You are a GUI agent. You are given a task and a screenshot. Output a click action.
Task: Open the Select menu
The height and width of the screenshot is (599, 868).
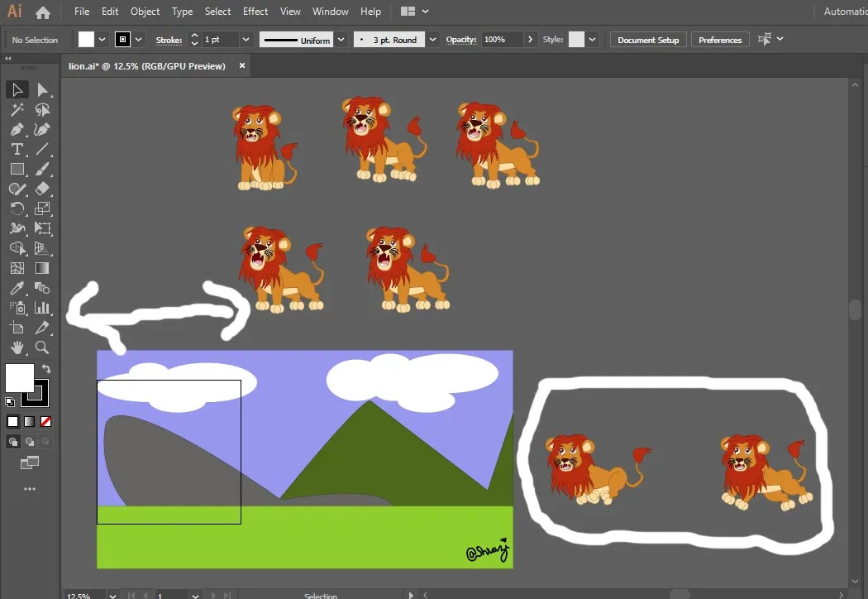tap(217, 11)
